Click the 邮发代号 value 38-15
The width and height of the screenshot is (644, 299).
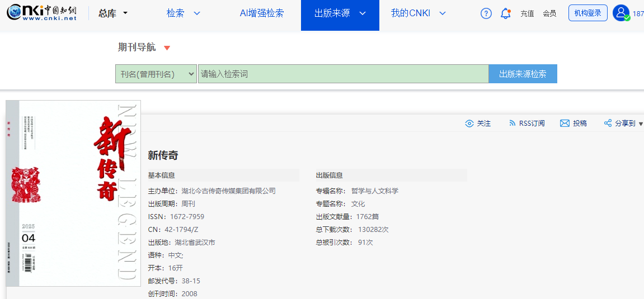point(191,281)
